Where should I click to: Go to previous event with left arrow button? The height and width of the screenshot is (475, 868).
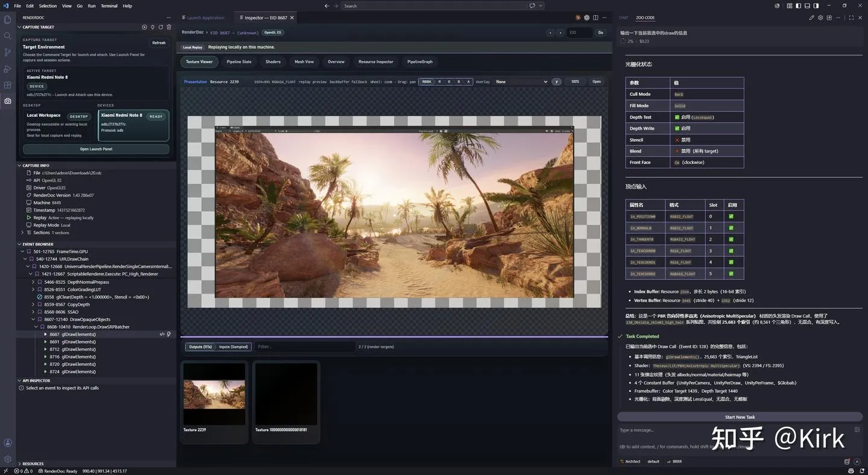pyautogui.click(x=550, y=33)
